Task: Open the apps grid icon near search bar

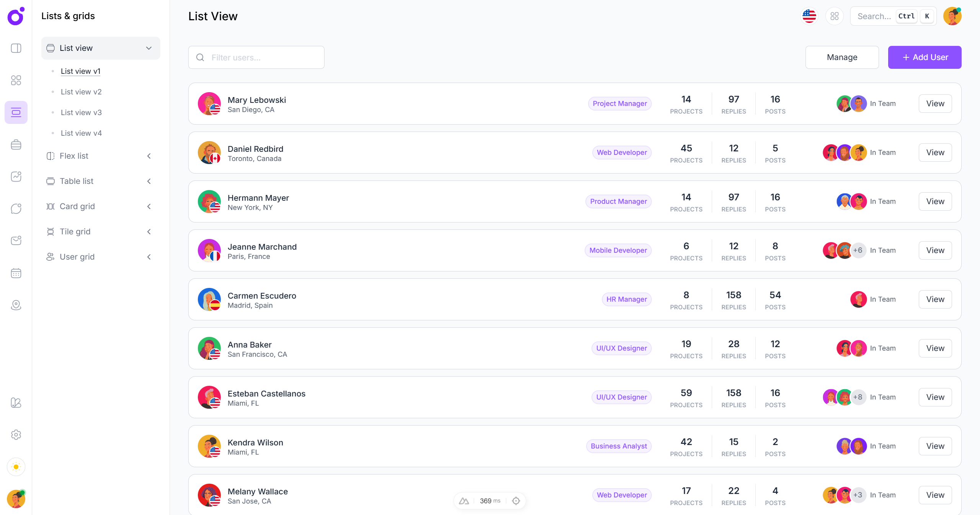Action: pyautogui.click(x=835, y=16)
